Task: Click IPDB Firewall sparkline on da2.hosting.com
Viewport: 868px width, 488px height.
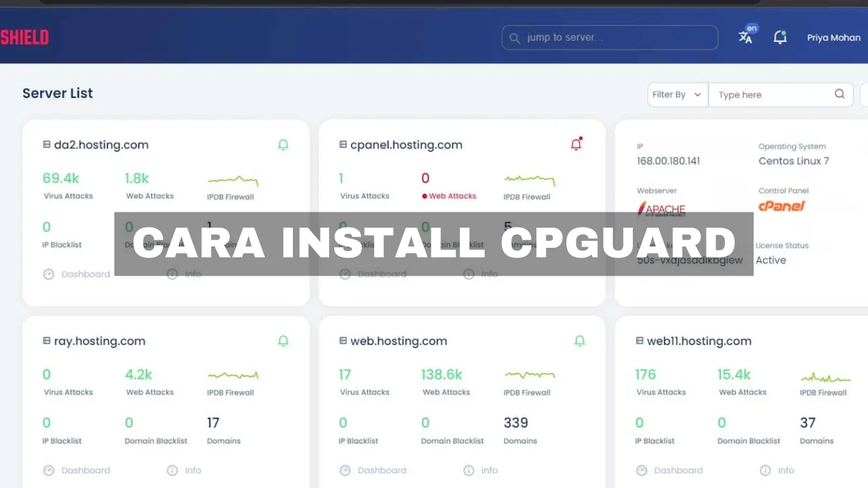Action: 233,180
